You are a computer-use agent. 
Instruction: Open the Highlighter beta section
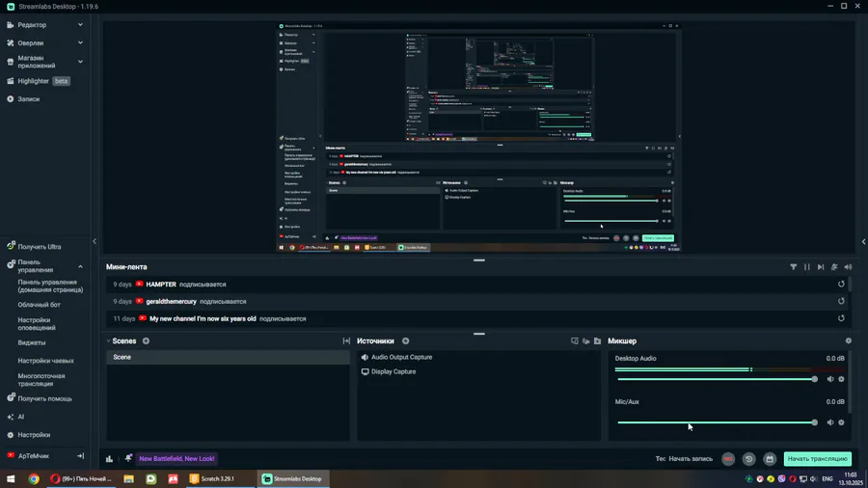tap(38, 81)
